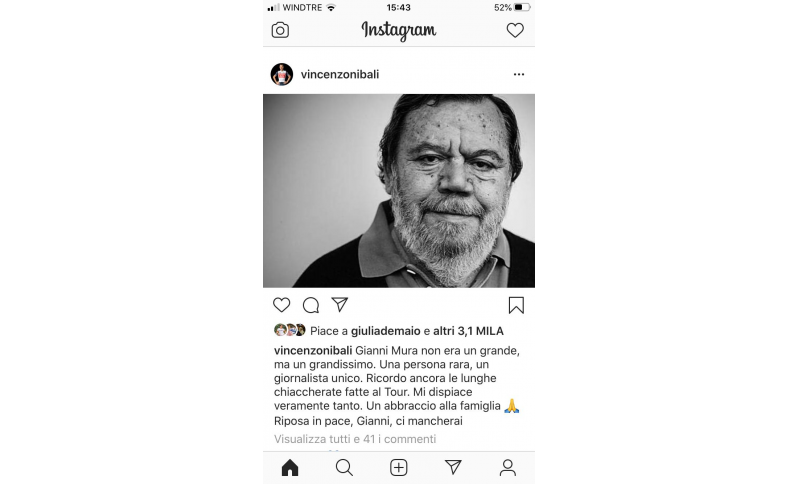Image resolution: width=800 pixels, height=484 pixels.
Task: Open the camera icon in the header
Action: coord(280,30)
